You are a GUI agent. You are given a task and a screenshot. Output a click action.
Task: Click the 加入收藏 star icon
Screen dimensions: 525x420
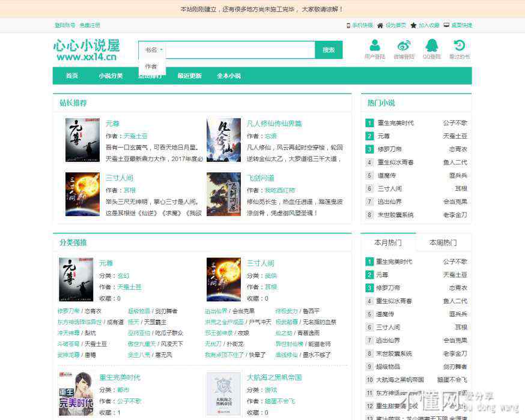click(x=413, y=25)
